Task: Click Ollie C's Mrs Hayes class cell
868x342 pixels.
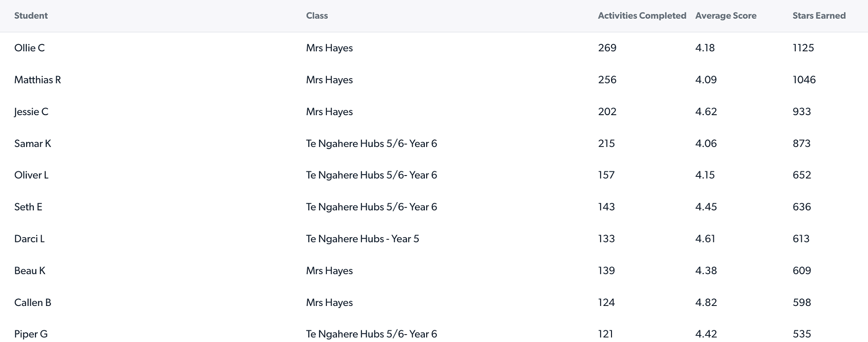Action: click(329, 48)
